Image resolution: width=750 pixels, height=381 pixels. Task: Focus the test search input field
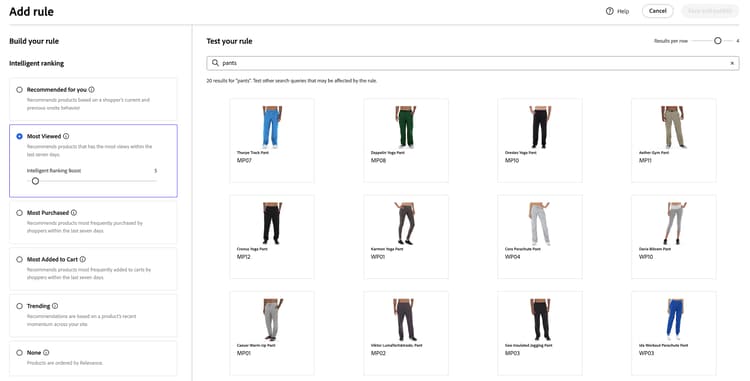tap(473, 63)
